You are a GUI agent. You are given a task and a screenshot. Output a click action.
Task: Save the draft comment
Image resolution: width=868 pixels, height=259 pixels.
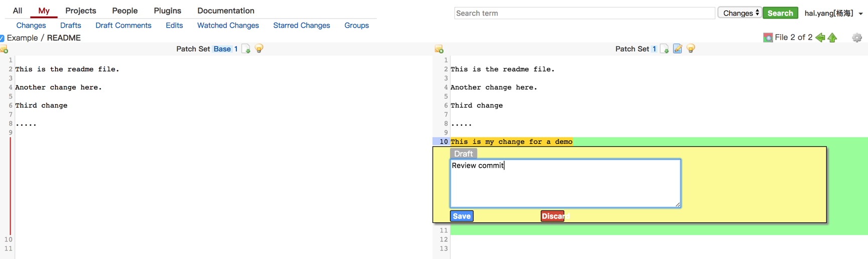tap(461, 216)
